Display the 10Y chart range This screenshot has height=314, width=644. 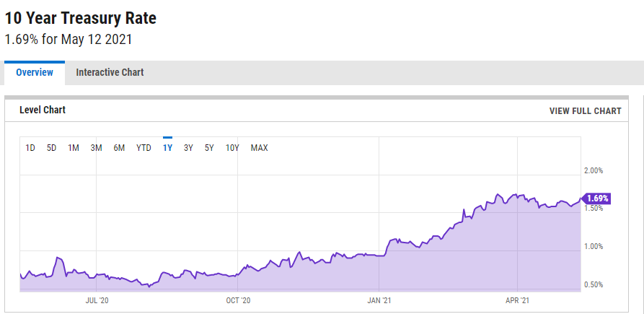(x=232, y=148)
